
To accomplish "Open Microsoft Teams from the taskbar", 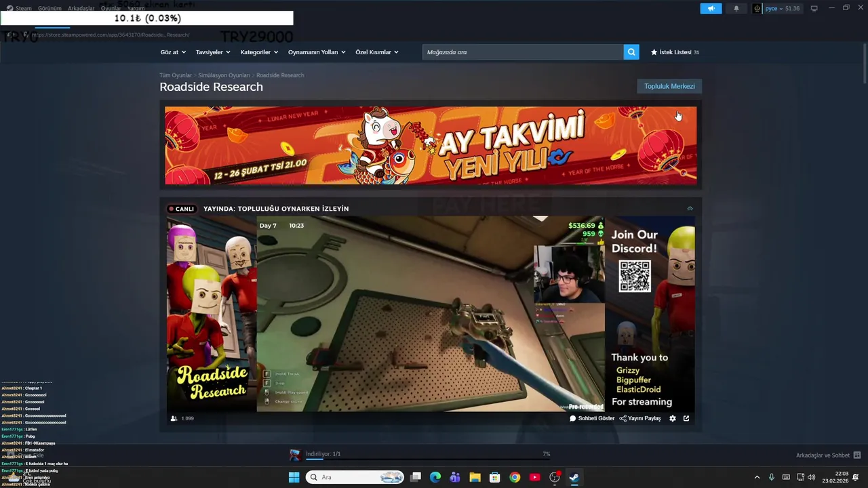I will 455,477.
